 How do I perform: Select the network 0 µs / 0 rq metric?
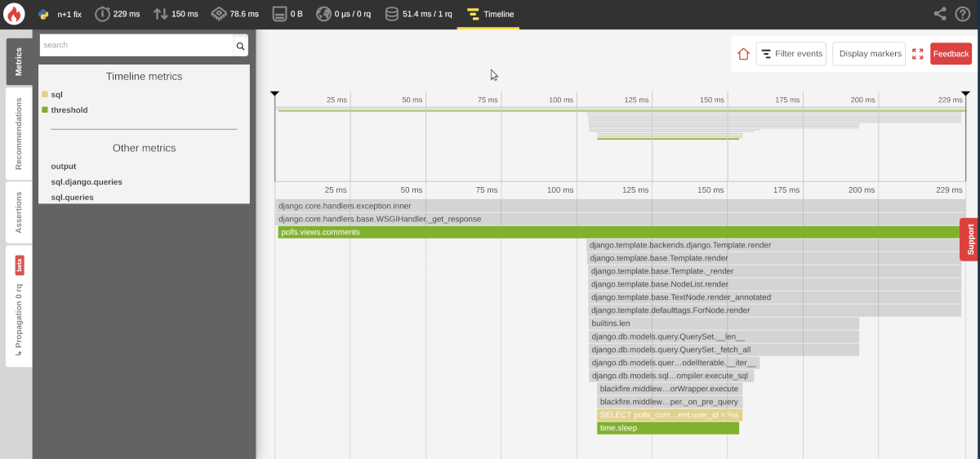(x=344, y=14)
